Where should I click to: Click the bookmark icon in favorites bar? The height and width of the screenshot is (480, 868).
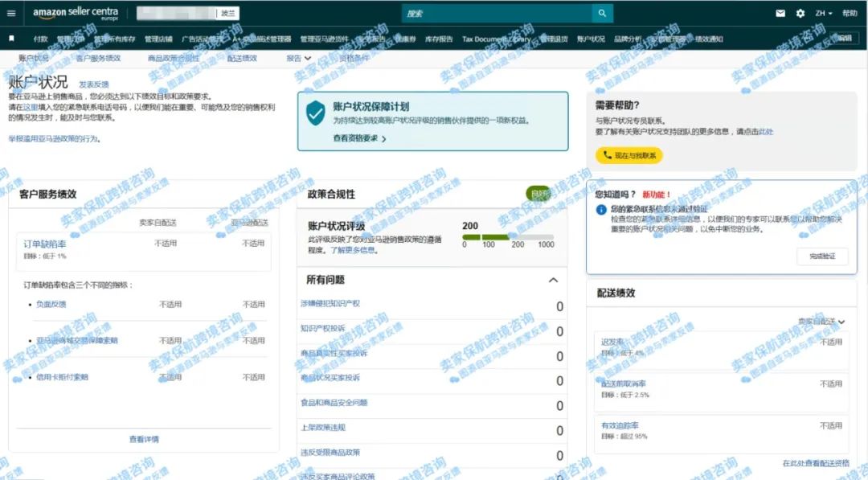pos(11,39)
